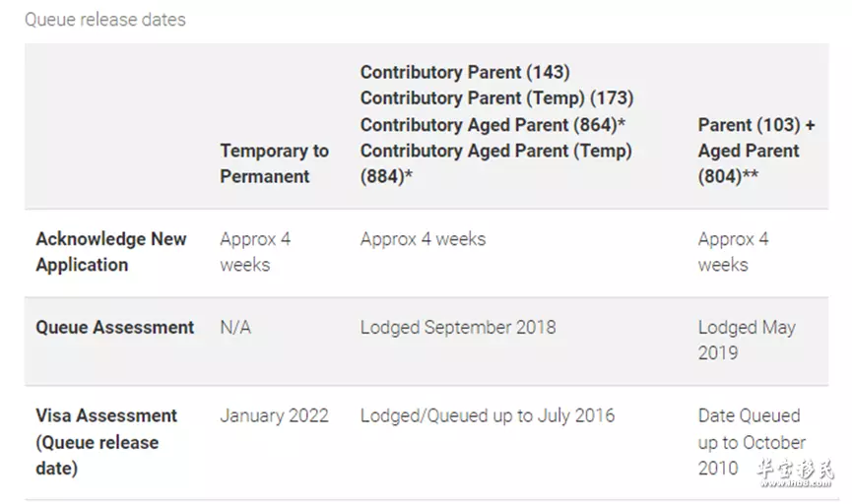Click Approx 4 weeks under Contributory Parent column
This screenshot has width=852, height=504.
pyautogui.click(x=424, y=239)
